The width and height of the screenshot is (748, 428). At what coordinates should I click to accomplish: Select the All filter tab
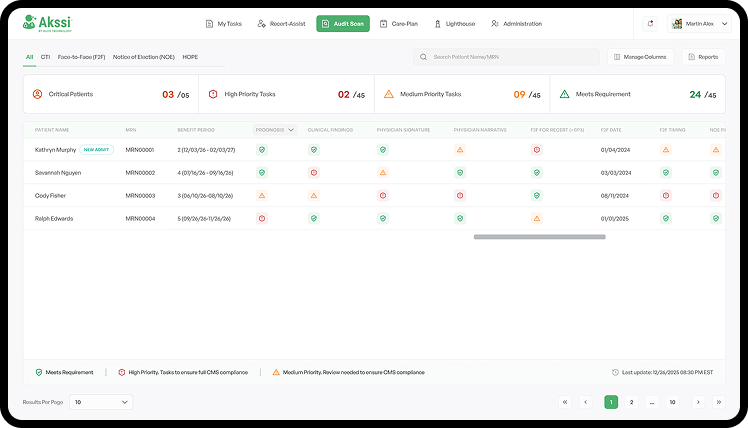pyautogui.click(x=30, y=57)
